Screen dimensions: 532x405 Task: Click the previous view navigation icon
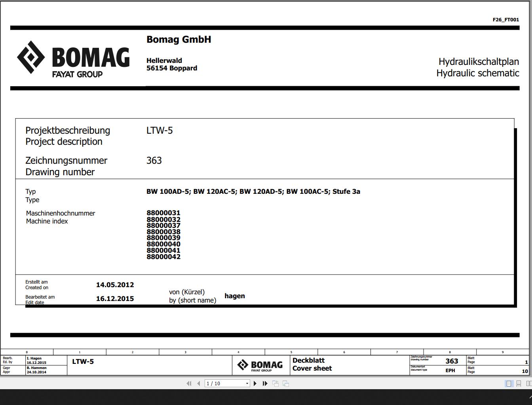coord(275,383)
